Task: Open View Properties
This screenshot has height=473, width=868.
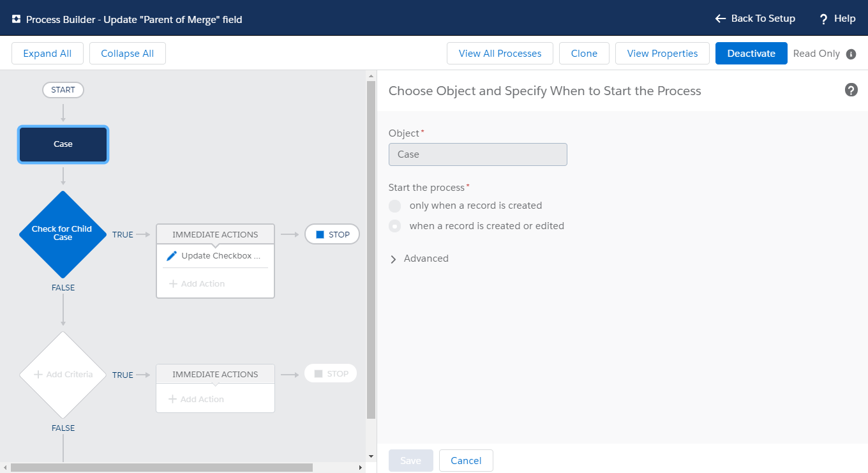Action: [x=662, y=54]
